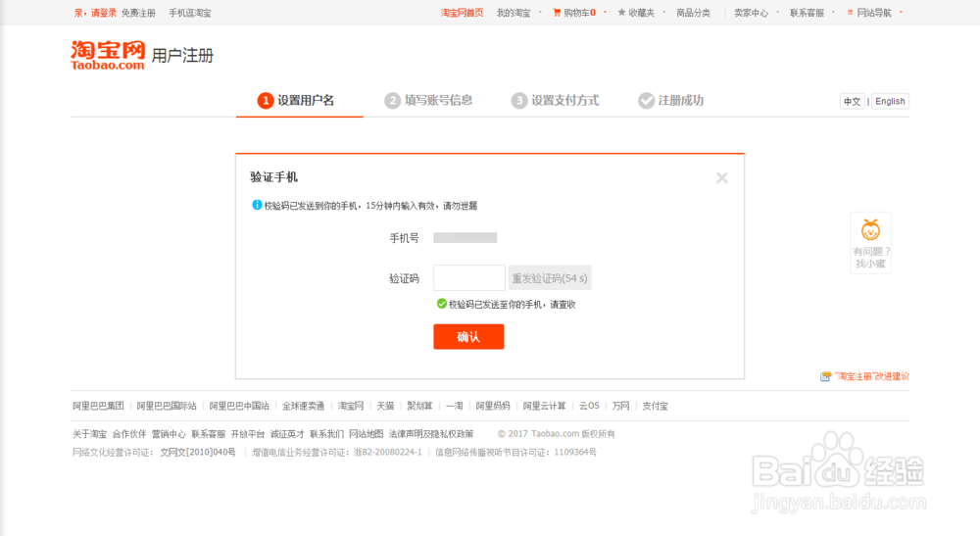980x536 pixels.
Task: Open the 诚征英才 footer link
Action: 287,434
